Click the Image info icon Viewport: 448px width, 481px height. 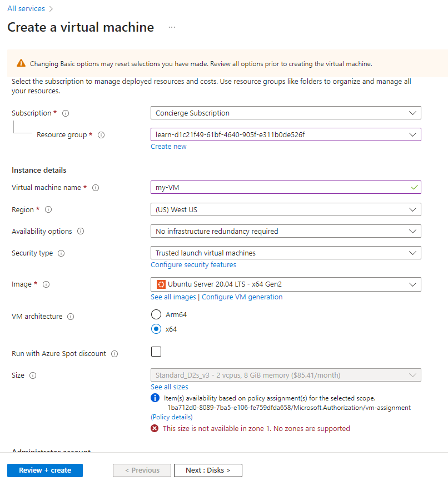tap(46, 284)
